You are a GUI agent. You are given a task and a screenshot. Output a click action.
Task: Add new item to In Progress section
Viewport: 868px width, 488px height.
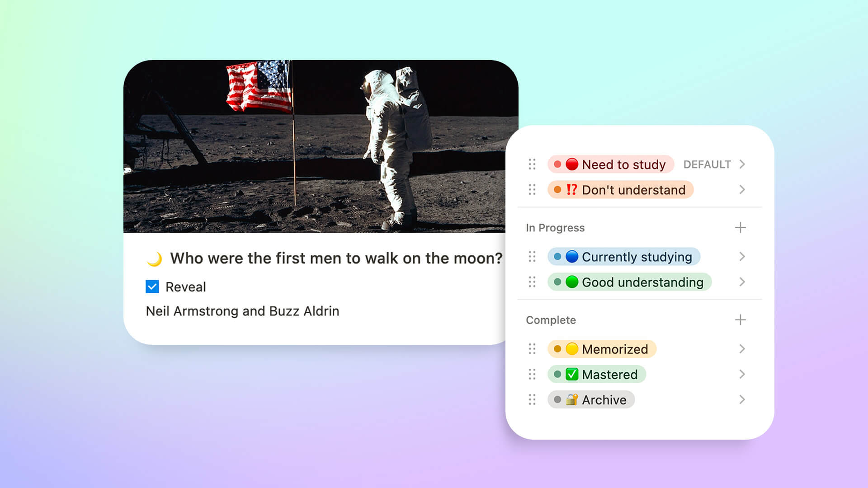(x=741, y=228)
